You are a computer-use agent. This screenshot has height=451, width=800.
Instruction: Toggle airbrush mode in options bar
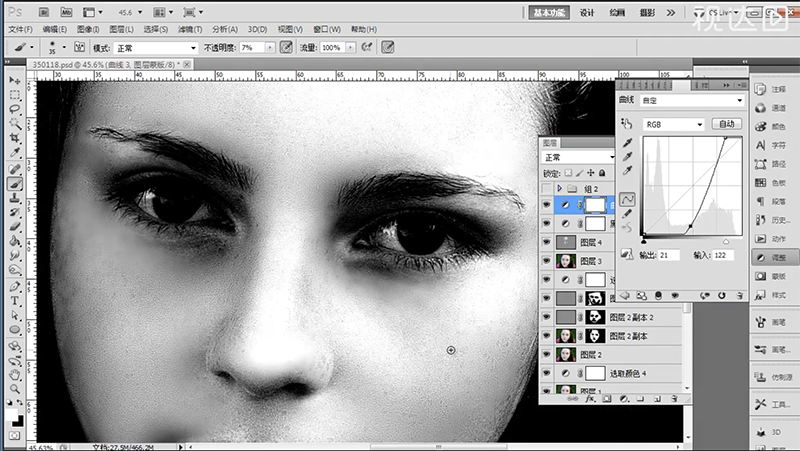[366, 47]
